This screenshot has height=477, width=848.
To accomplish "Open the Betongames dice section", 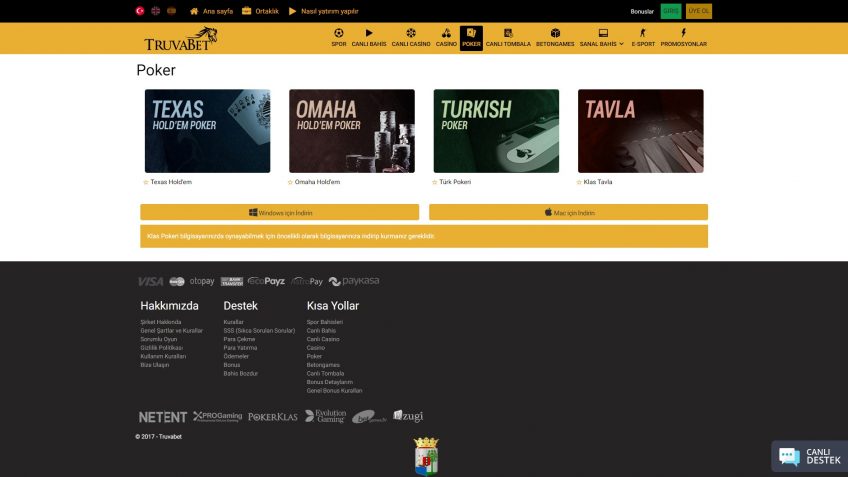I will (555, 38).
